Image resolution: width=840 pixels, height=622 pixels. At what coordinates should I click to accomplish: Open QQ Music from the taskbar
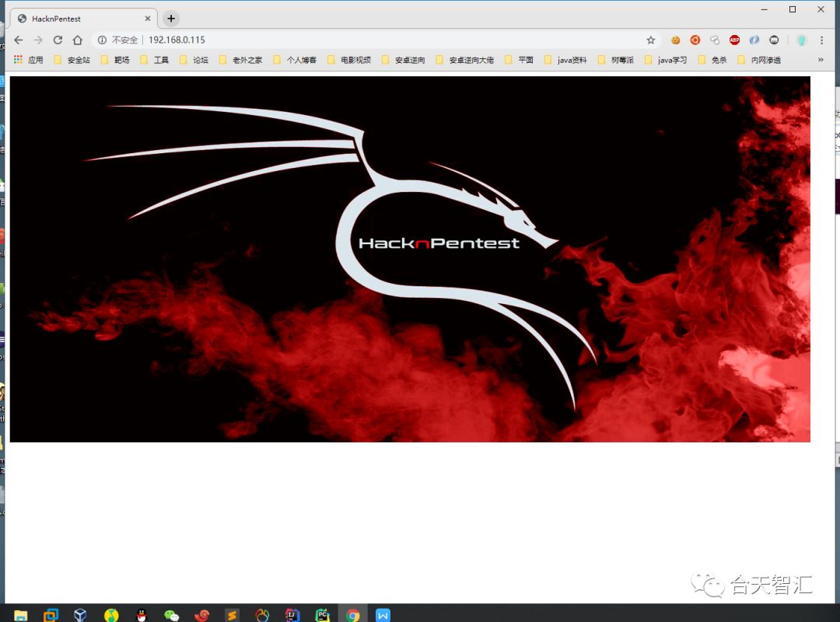pos(111,615)
